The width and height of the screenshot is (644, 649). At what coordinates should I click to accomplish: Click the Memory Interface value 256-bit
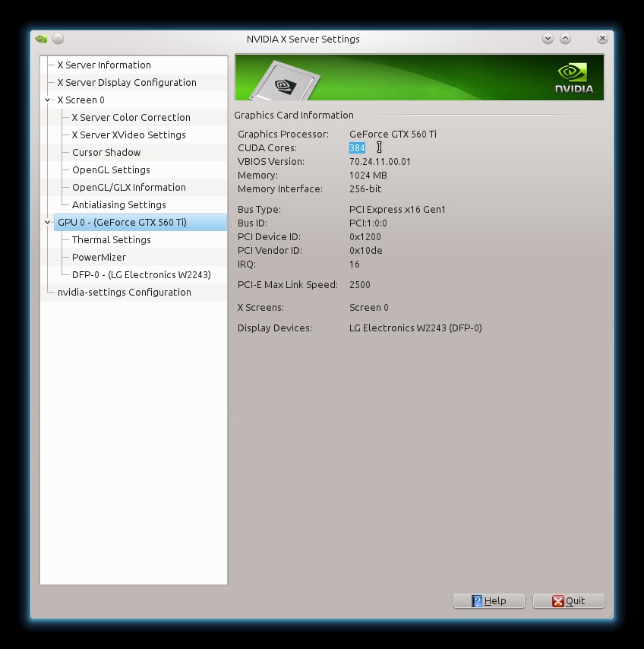(365, 188)
